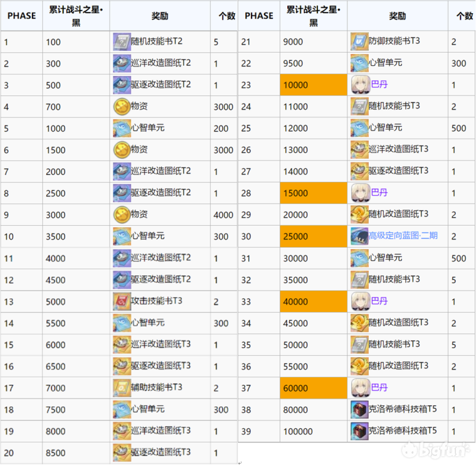
Task: Click the 心智单元 text in phase 18
Action: click(147, 409)
